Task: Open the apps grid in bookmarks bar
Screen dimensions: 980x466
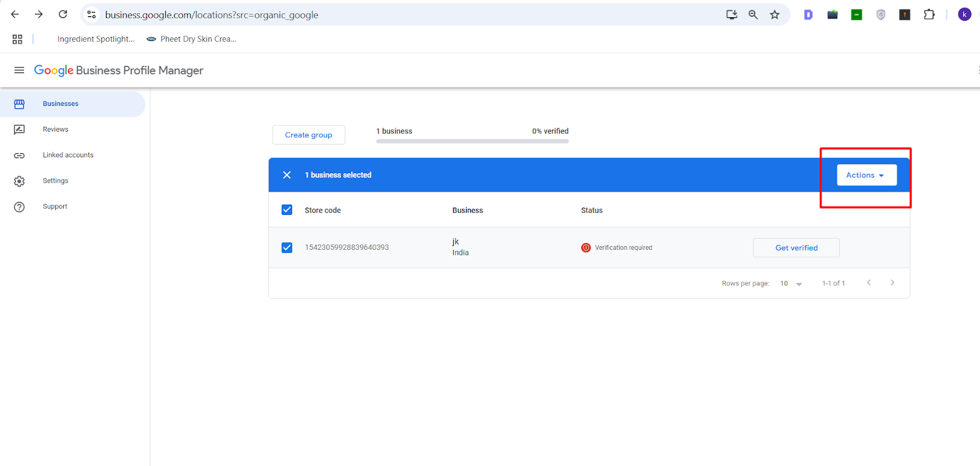Action: point(17,39)
